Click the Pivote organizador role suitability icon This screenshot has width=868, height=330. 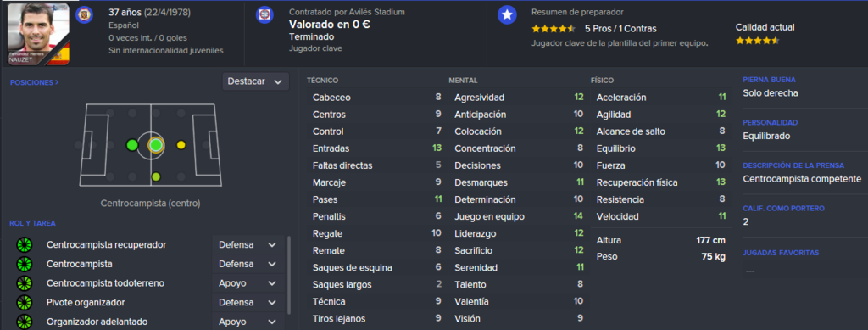click(x=25, y=303)
